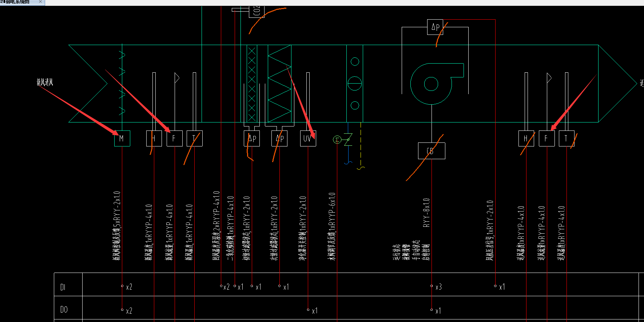Select the fresh air T temperature sensor box

194,138
